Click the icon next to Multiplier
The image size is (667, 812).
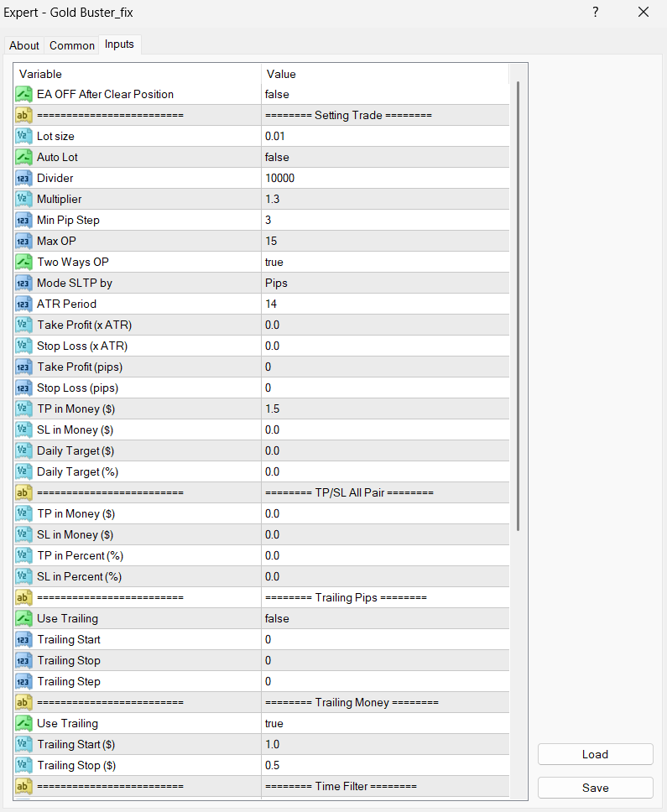click(x=23, y=199)
